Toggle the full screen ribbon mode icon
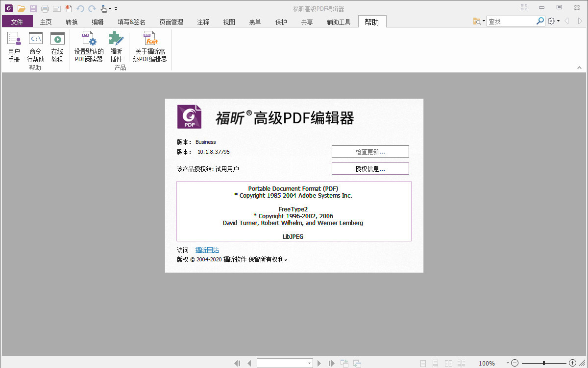 [x=524, y=7]
